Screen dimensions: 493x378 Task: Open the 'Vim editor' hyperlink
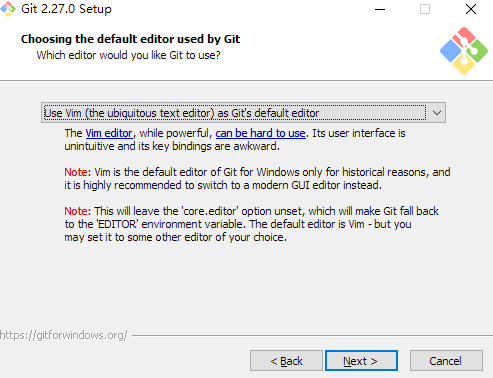[x=109, y=133]
